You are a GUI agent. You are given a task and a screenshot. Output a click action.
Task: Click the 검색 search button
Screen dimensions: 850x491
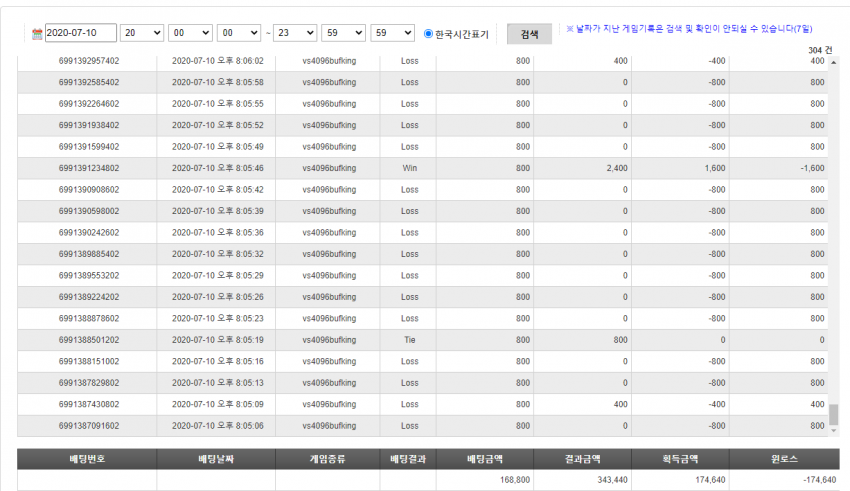click(529, 34)
